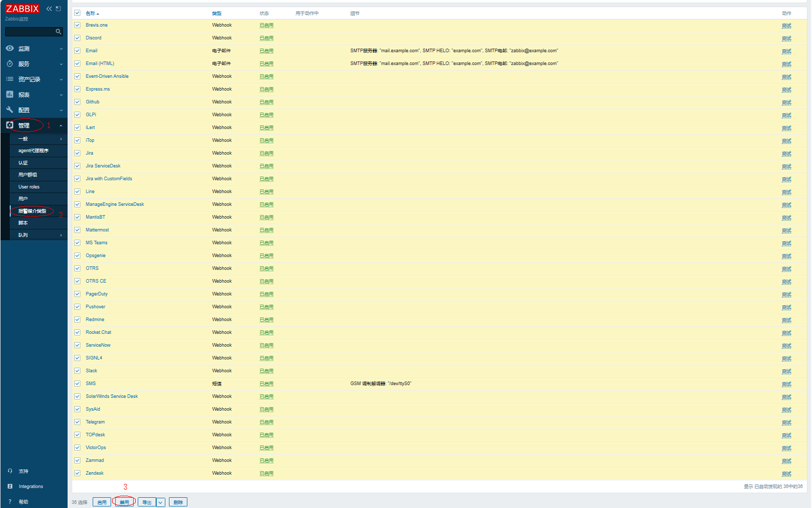
Task: Open the dropdown arrow next to 导出
Action: (161, 502)
